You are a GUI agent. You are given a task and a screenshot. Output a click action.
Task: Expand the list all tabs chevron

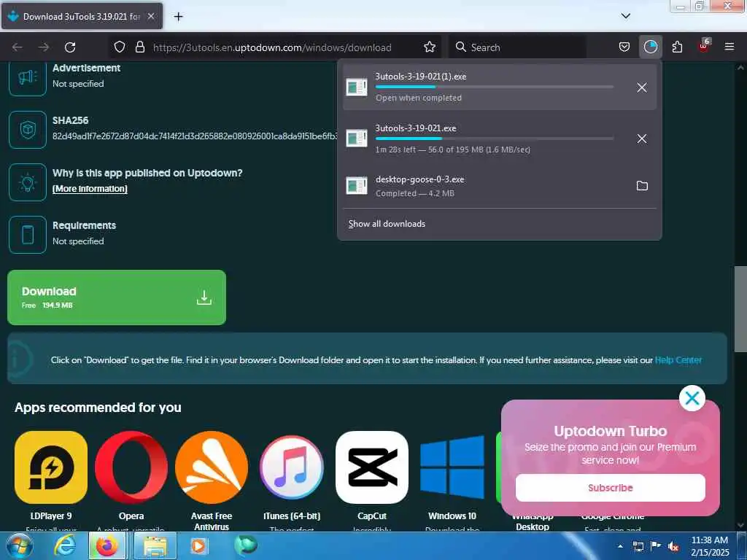(x=625, y=16)
